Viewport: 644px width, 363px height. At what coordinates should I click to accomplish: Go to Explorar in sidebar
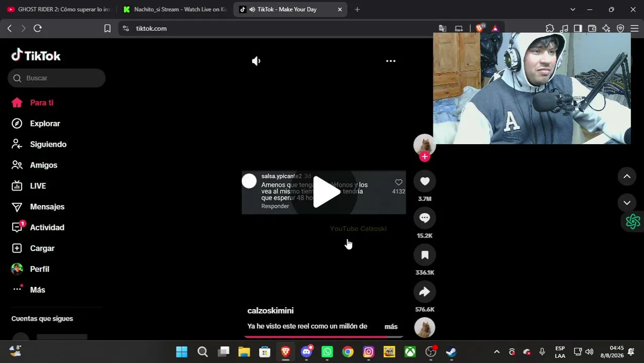pos(45,124)
